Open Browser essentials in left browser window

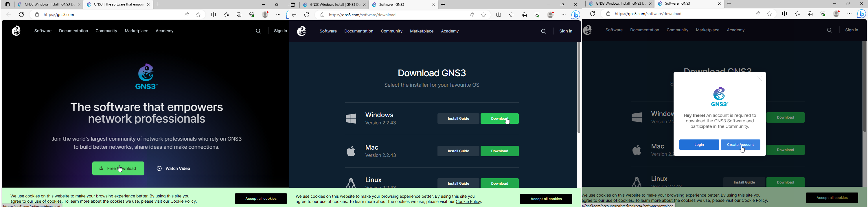(252, 14)
